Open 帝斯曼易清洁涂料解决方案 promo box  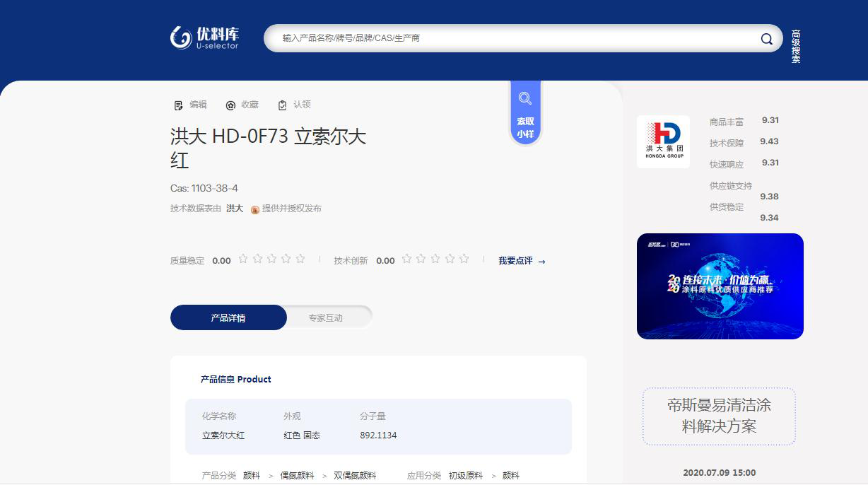(x=719, y=416)
